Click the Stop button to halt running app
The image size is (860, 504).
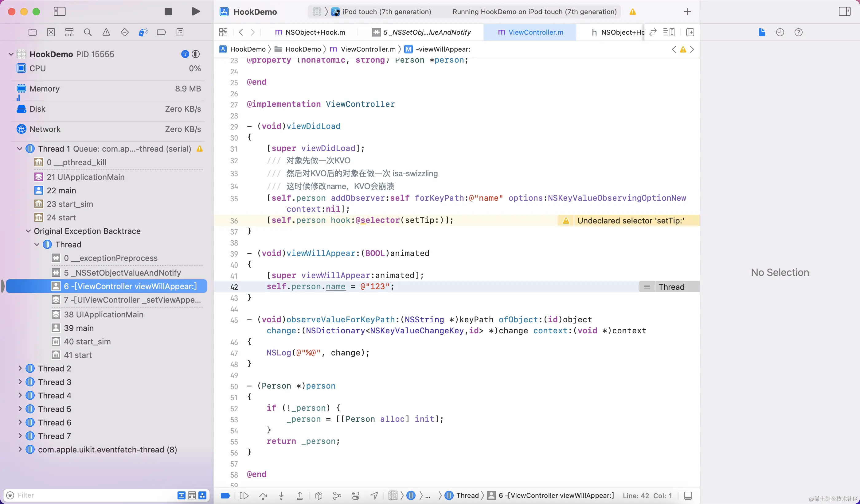tap(168, 12)
